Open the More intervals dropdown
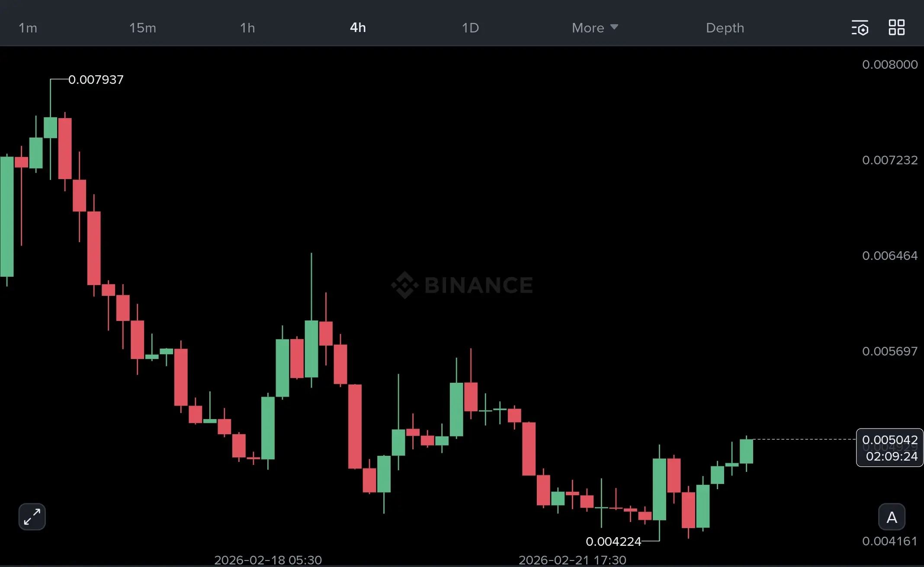The image size is (924, 567). point(588,28)
